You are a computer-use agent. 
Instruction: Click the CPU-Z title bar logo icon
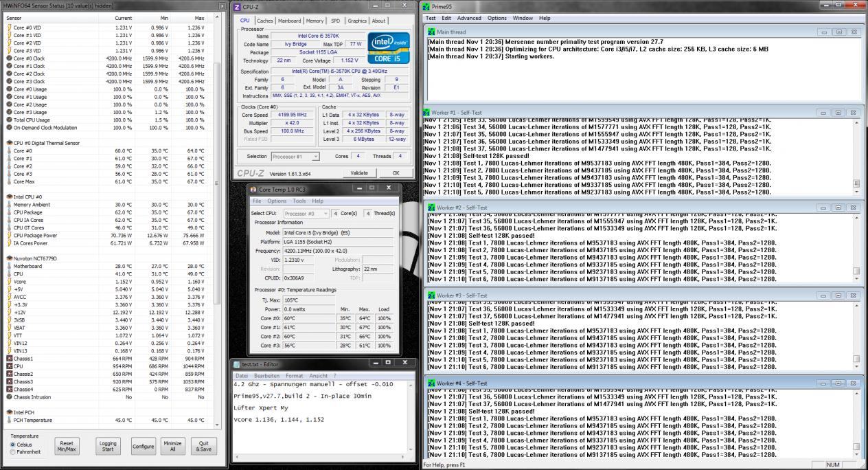tap(238, 6)
